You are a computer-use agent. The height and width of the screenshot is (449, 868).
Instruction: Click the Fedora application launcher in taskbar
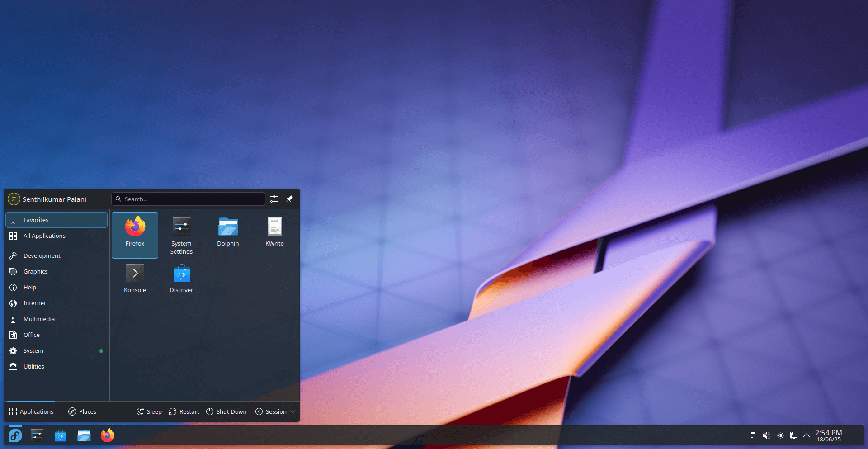[15, 435]
